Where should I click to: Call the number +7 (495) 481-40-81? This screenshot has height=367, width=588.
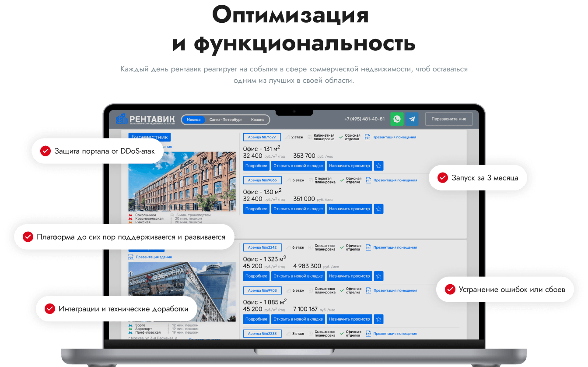pyautogui.click(x=364, y=119)
